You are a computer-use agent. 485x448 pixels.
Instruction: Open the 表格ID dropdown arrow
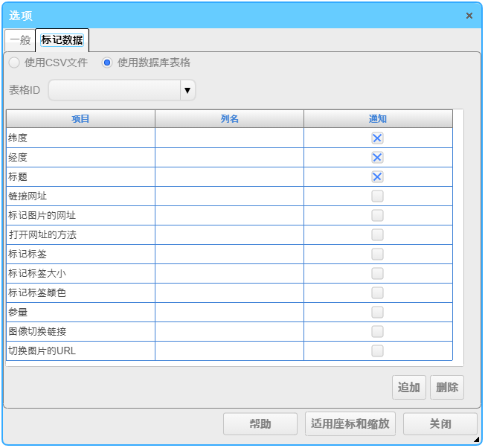(x=187, y=90)
